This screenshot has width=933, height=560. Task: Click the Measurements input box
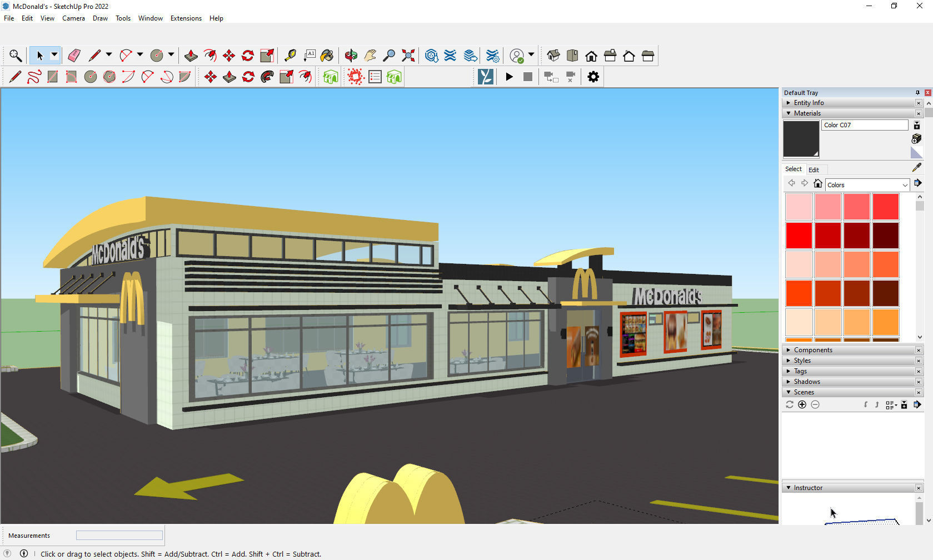coord(119,536)
